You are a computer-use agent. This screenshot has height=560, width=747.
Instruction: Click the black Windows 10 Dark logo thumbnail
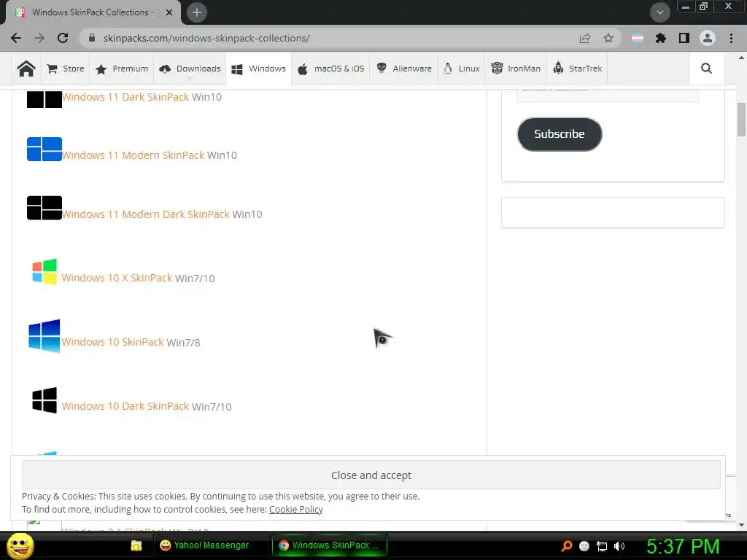tap(44, 400)
